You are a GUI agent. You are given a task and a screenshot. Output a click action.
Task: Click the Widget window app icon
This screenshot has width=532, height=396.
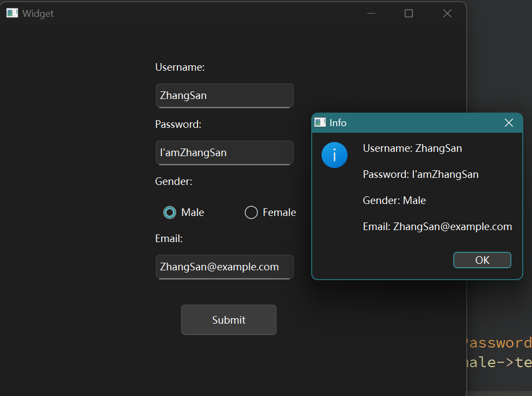[12, 13]
